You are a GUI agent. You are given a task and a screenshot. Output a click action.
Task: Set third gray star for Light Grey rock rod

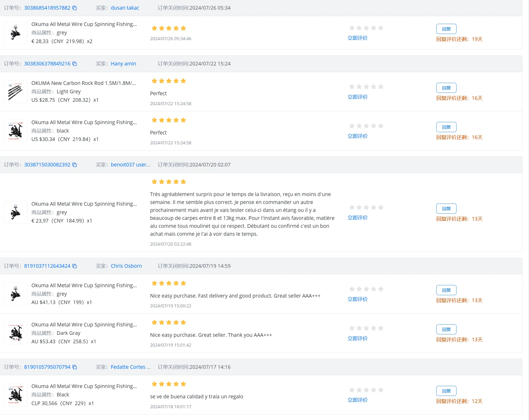click(366, 87)
